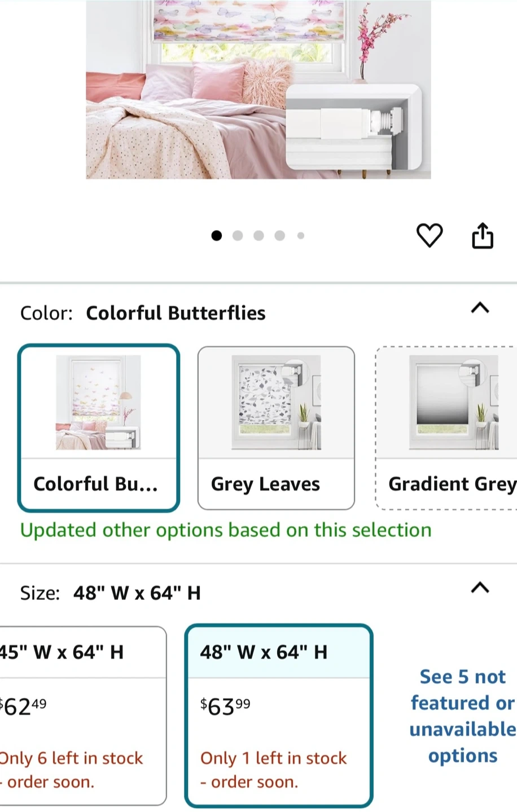Open the main bedroom product image
This screenshot has height=812, width=517.
pyautogui.click(x=258, y=90)
